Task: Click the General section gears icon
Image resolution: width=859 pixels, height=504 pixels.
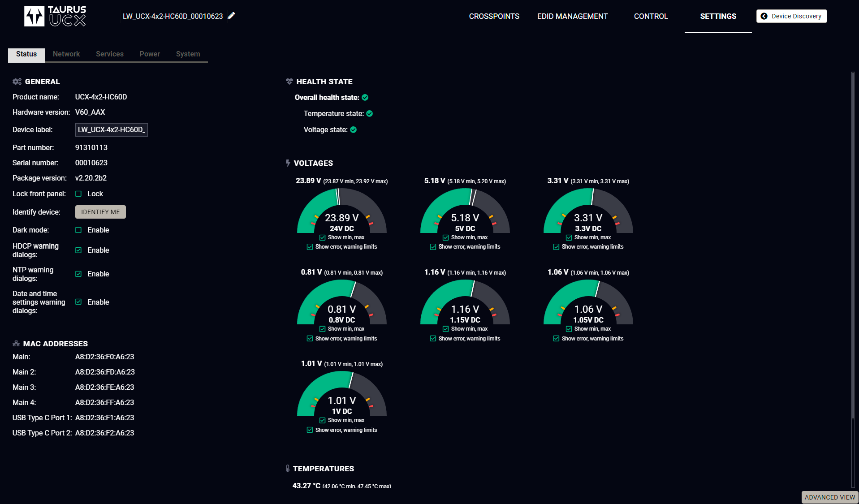Action: point(17,82)
